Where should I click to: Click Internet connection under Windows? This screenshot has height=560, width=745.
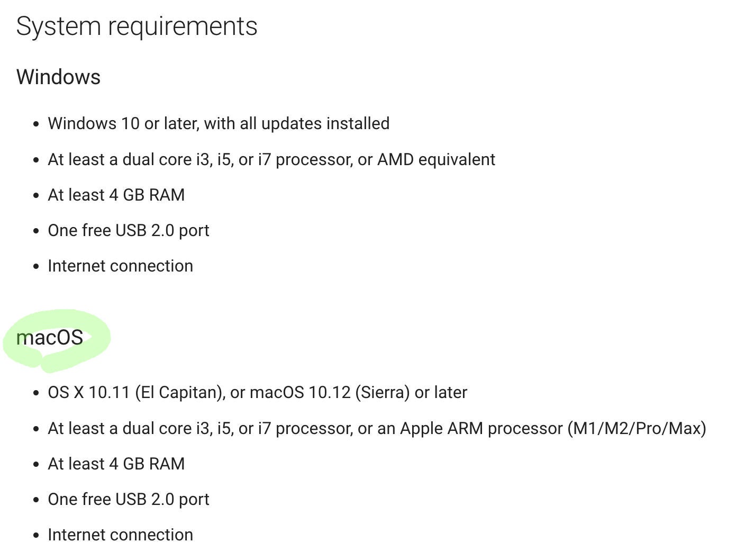(120, 266)
